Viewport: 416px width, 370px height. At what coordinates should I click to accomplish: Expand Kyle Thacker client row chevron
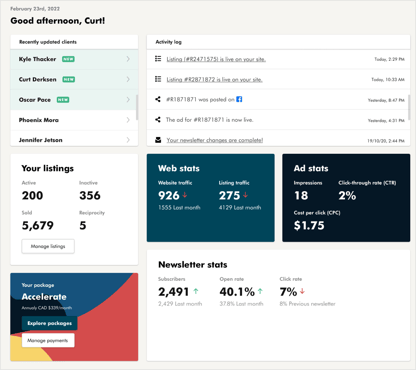coord(128,59)
